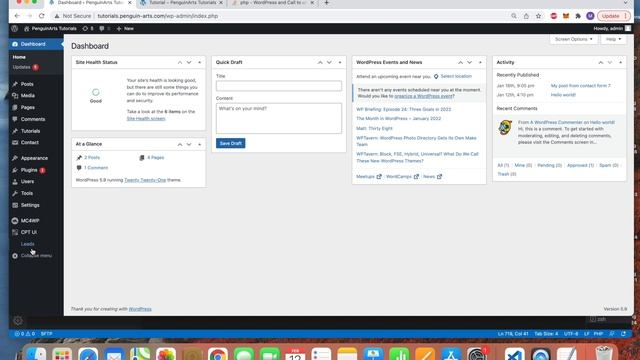The width and height of the screenshot is (640, 360).
Task: Click Ln 718, Col 41 in VS Code status bar
Action: pyautogui.click(x=513, y=334)
